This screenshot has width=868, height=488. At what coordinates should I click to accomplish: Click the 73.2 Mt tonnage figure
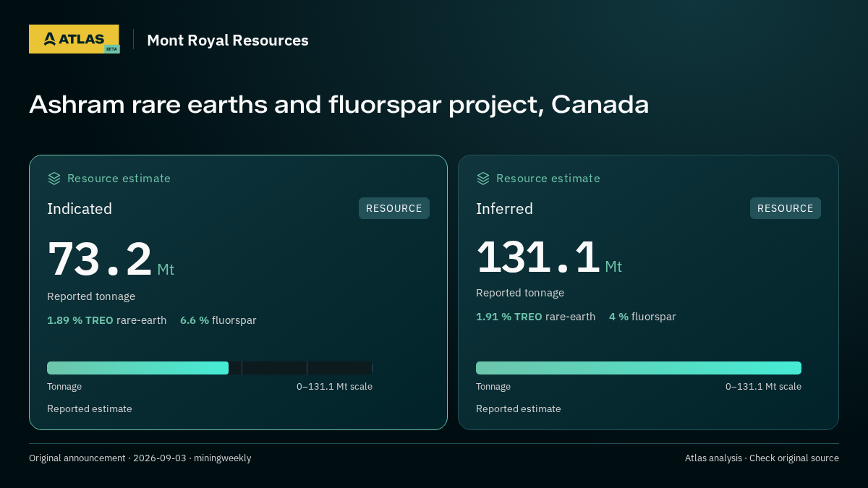111,260
